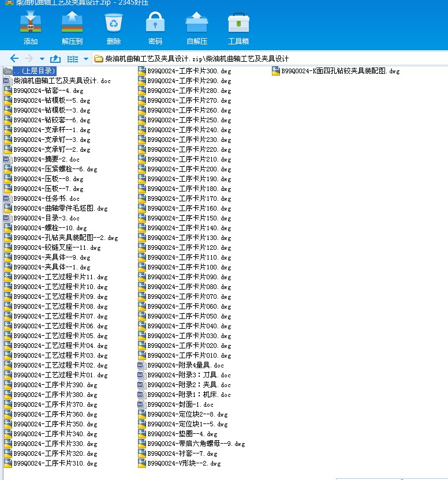The image size is (448, 480).
Task: Click the 删除 (Delete) recycle bin icon
Action: [x=114, y=22]
